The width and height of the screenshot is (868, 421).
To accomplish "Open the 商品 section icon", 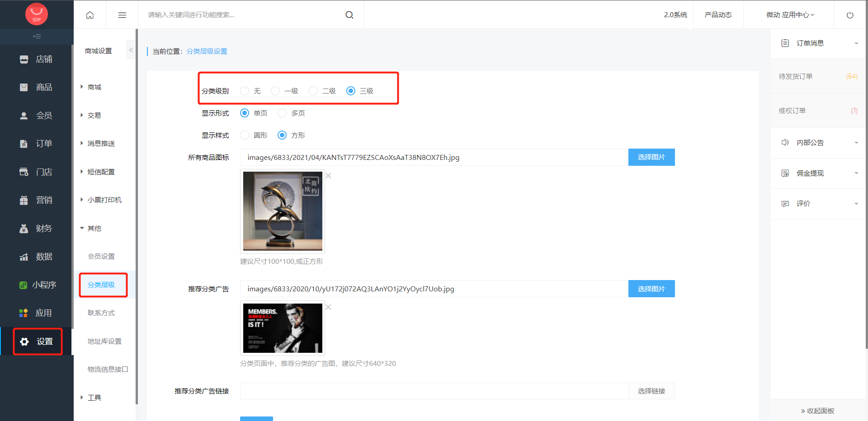I will [24, 87].
